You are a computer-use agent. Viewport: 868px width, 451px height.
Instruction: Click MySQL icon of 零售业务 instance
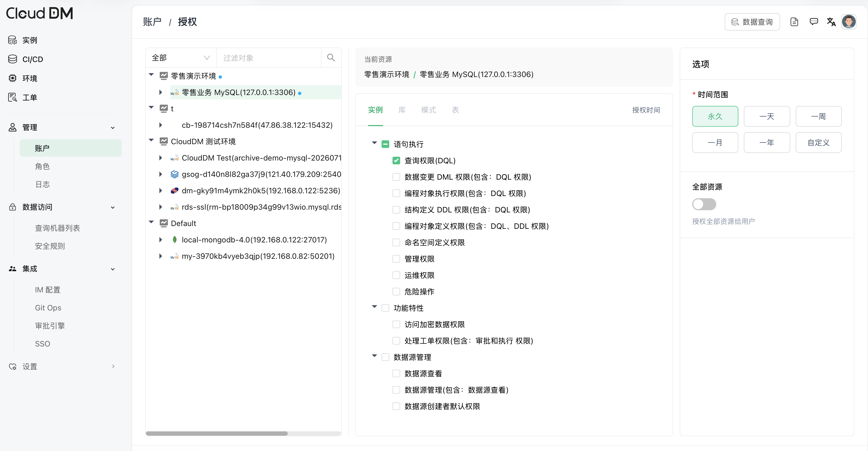tap(174, 92)
